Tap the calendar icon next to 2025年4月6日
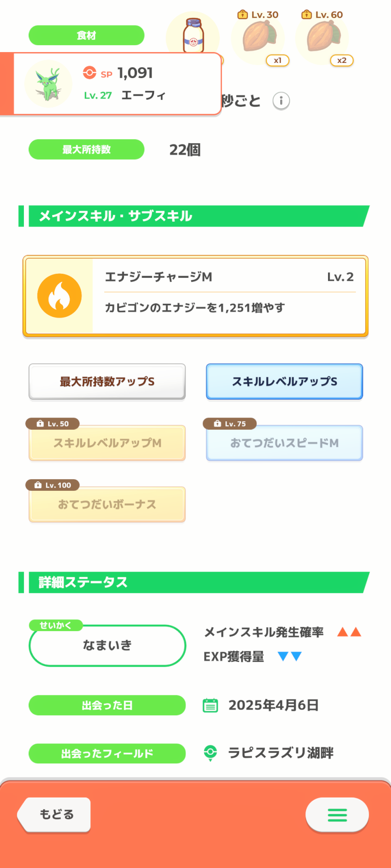The height and width of the screenshot is (868, 391). point(211,705)
